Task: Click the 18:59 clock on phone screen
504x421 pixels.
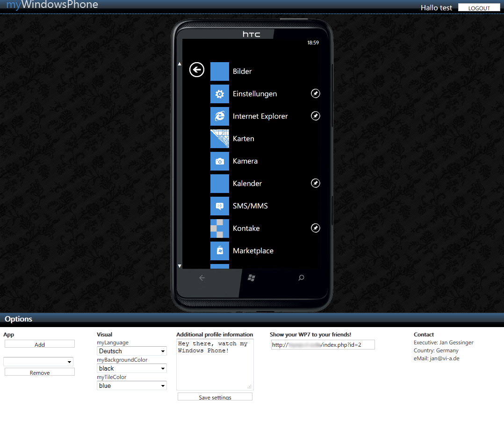Action: (313, 43)
